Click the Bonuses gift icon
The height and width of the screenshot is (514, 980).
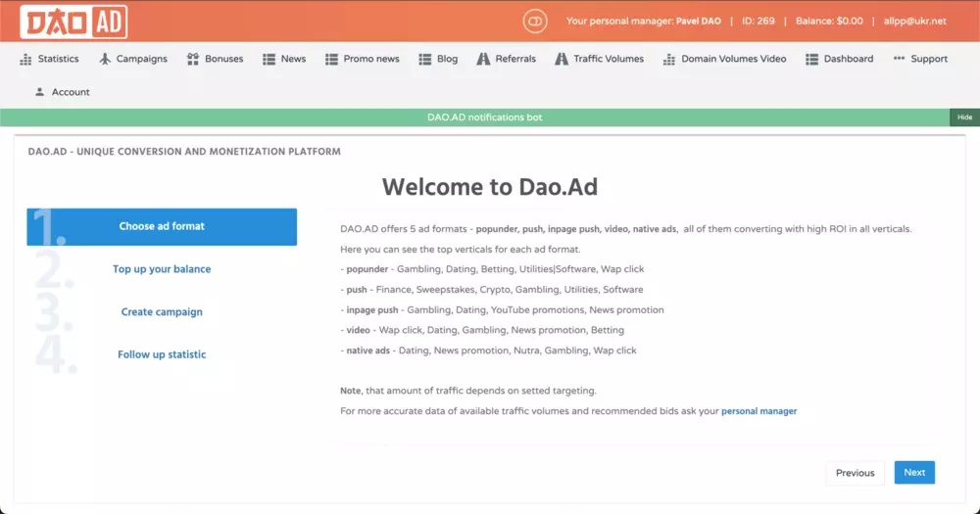192,59
